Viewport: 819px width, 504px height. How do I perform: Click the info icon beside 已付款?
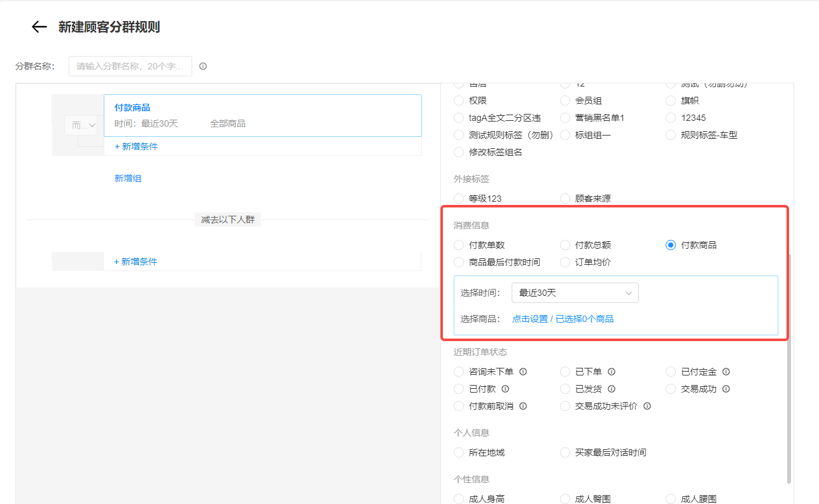tap(505, 389)
